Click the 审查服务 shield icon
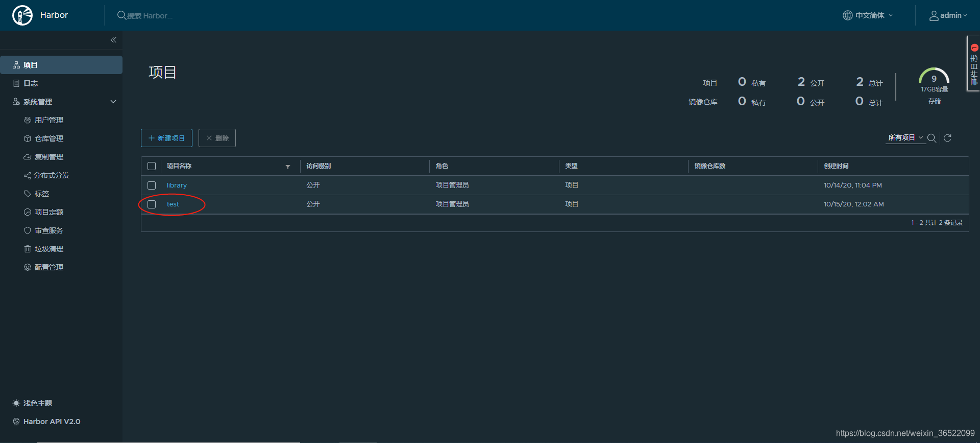Viewport: 980px width, 443px height. pyautogui.click(x=28, y=230)
